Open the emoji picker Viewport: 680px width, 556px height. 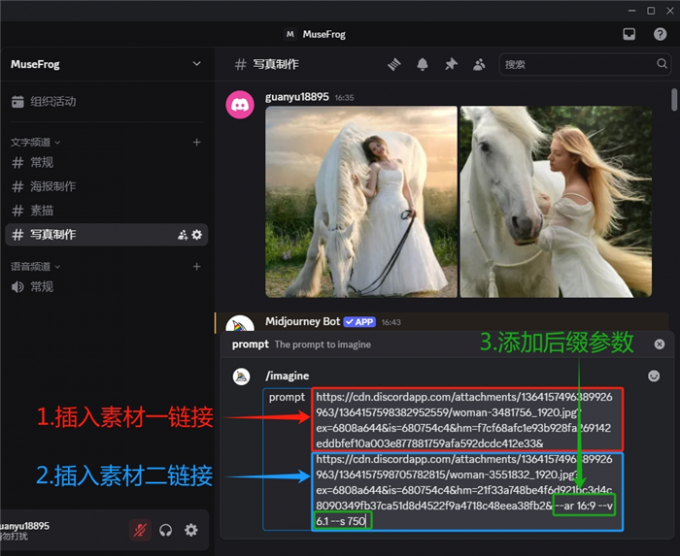(654, 376)
